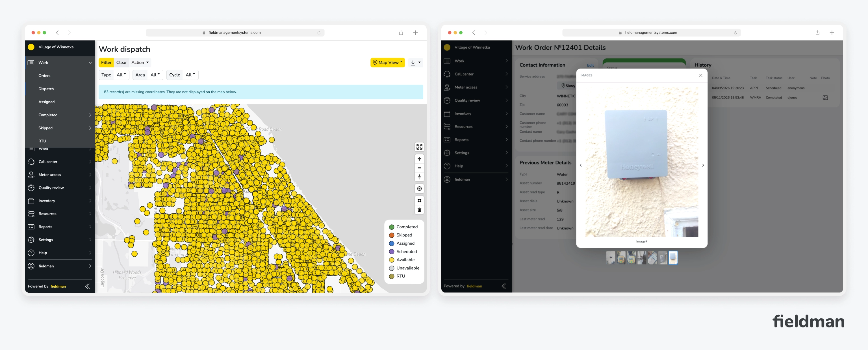Close the Images dialog
The width and height of the screenshot is (868, 350).
(700, 75)
